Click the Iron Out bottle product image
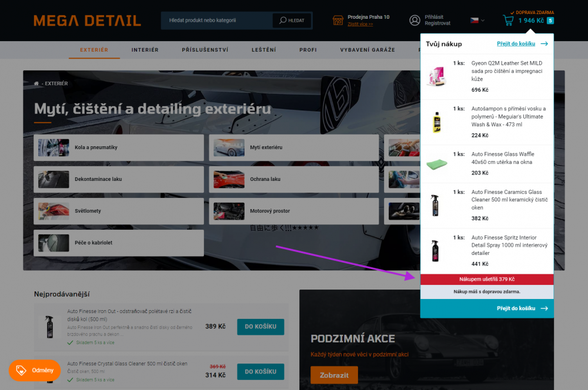The height and width of the screenshot is (390, 588). [49, 327]
